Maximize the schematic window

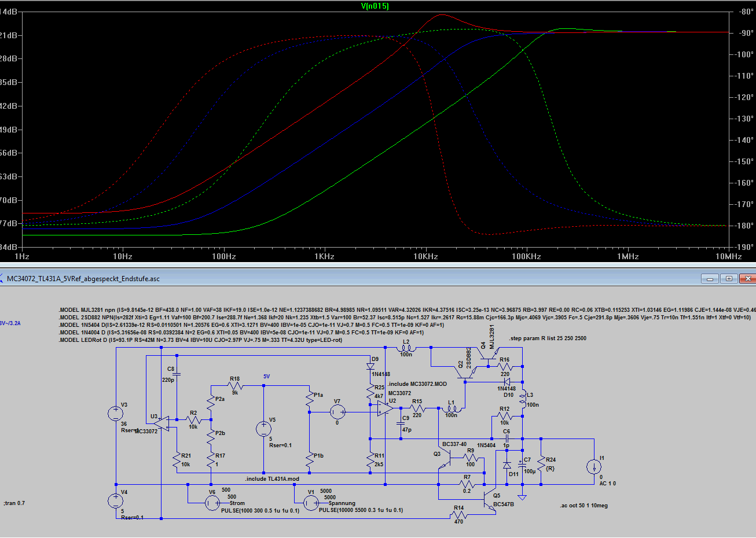click(x=729, y=278)
